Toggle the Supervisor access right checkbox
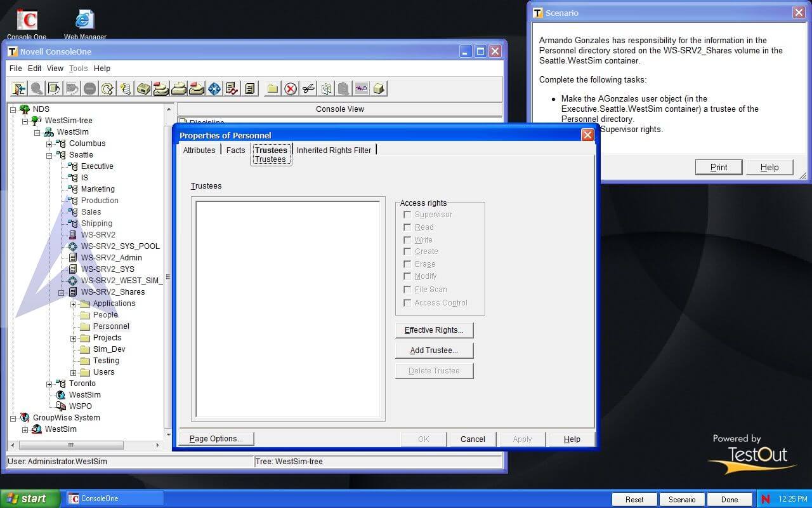 [x=407, y=215]
